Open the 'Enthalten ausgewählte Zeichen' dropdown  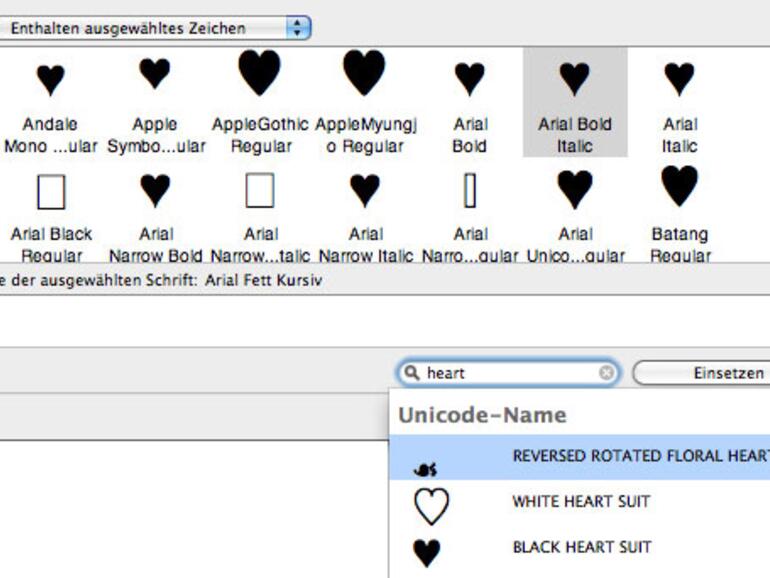coord(155,28)
